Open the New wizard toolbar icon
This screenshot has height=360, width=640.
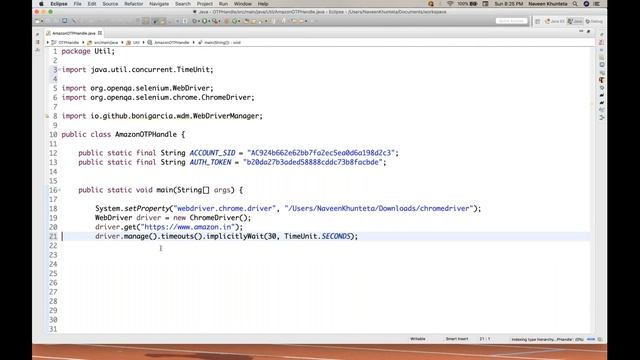click(37, 21)
